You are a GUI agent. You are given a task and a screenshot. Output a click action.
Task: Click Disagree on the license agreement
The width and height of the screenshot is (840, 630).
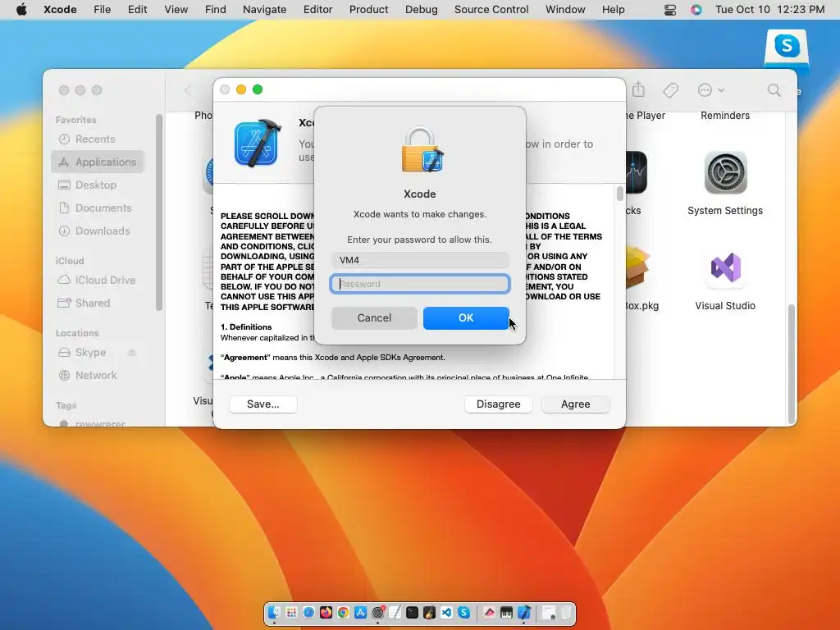click(x=498, y=404)
